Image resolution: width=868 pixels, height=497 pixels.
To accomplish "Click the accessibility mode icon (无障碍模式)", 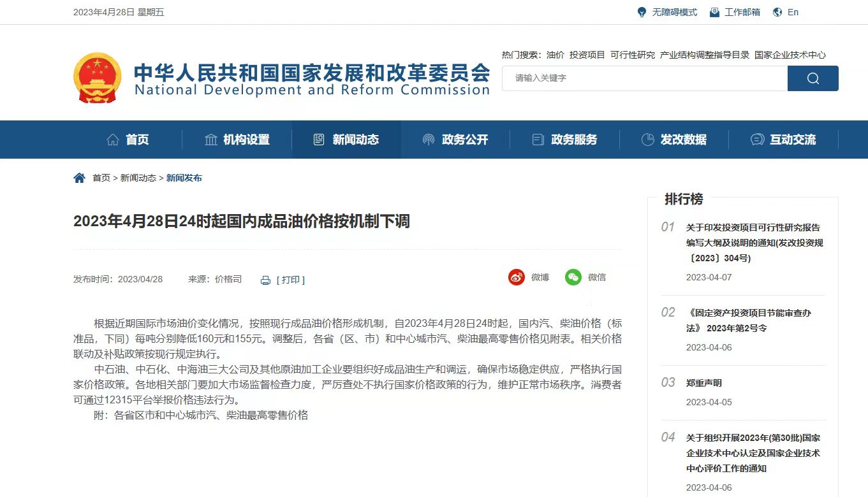I will (x=642, y=12).
